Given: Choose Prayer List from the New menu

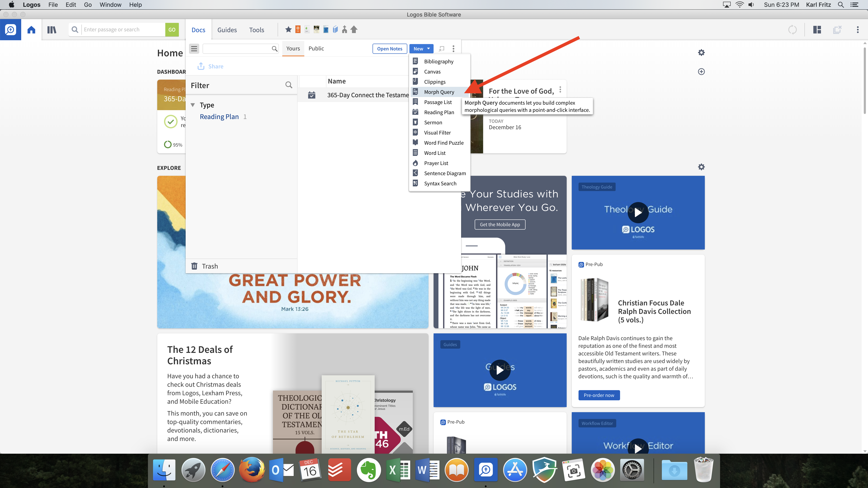Looking at the screenshot, I should click(x=439, y=163).
